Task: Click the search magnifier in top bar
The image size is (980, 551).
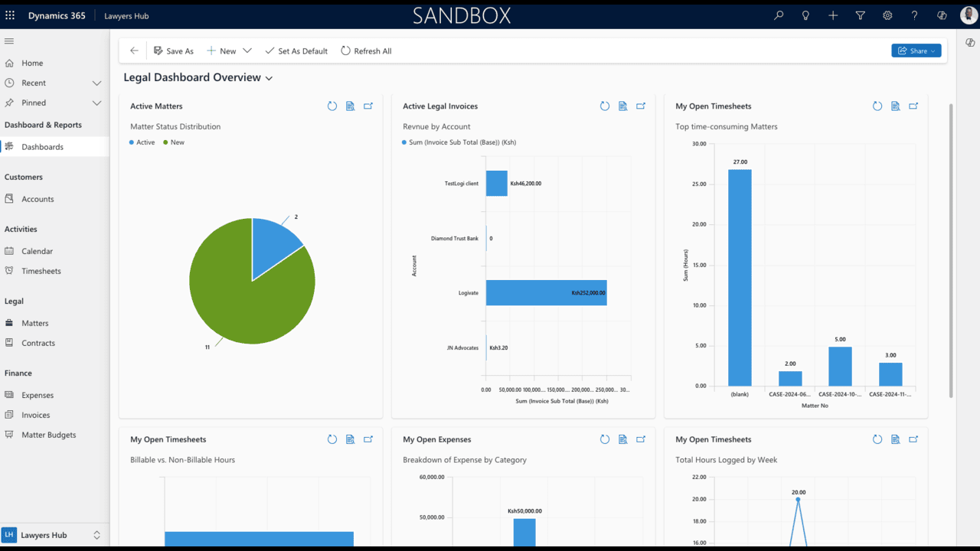Action: (x=779, y=15)
